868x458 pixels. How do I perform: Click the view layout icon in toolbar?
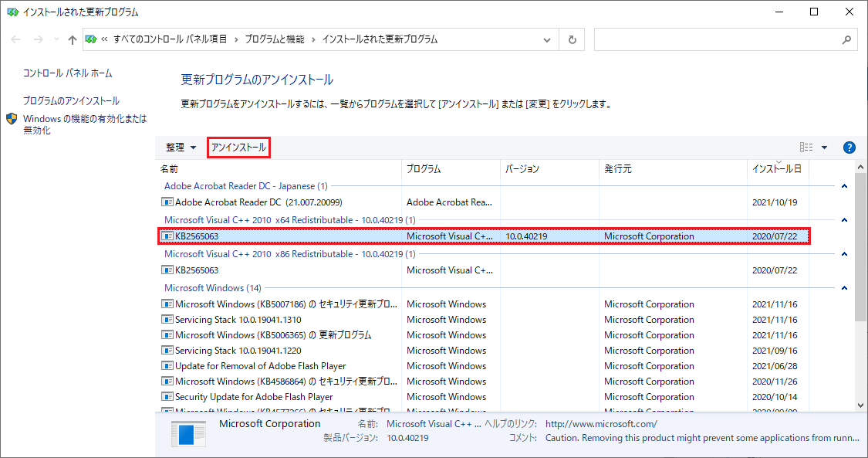[x=806, y=148]
